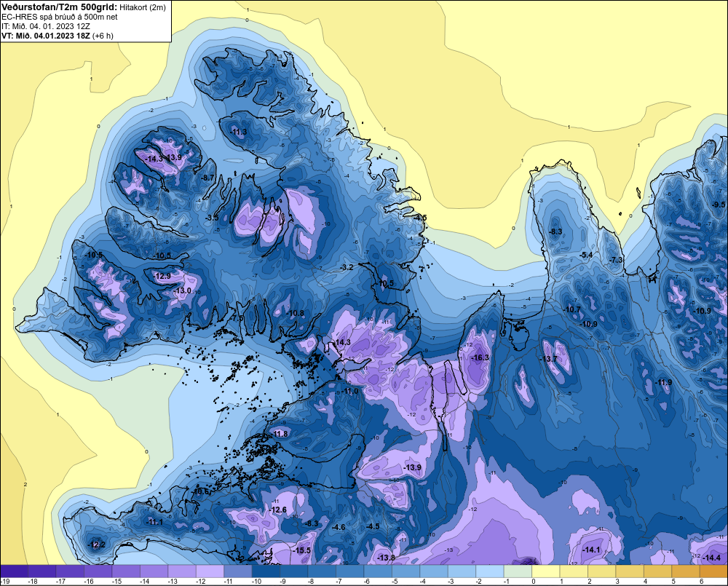Click the legend scale label '-19'
Screen dimensions: 728x586
(5, 582)
